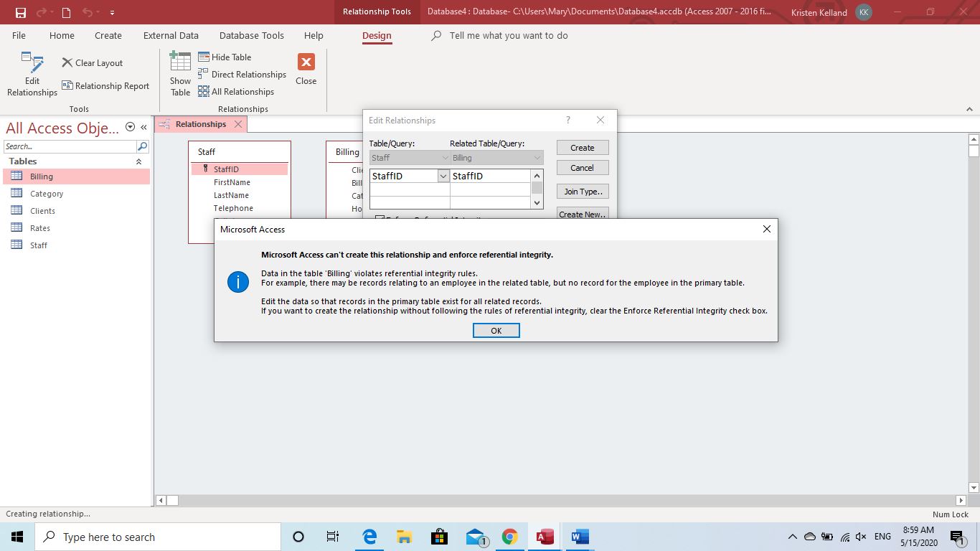The image size is (980, 551).
Task: Click Create button in Edit Relationships
Action: [x=583, y=148]
